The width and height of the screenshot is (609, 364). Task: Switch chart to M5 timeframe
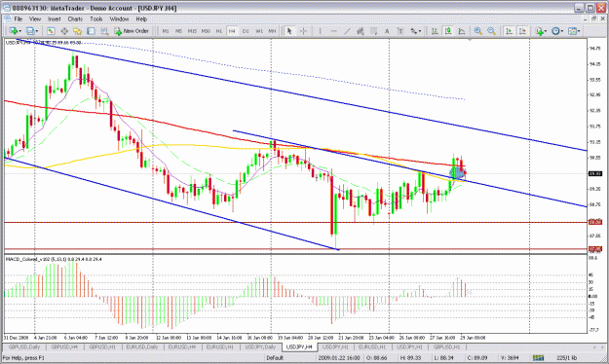[x=178, y=31]
